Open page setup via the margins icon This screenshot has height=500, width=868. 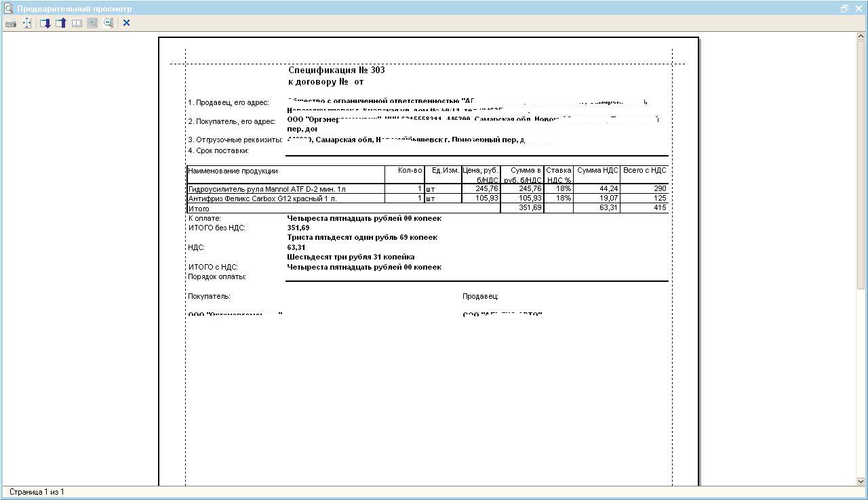27,23
